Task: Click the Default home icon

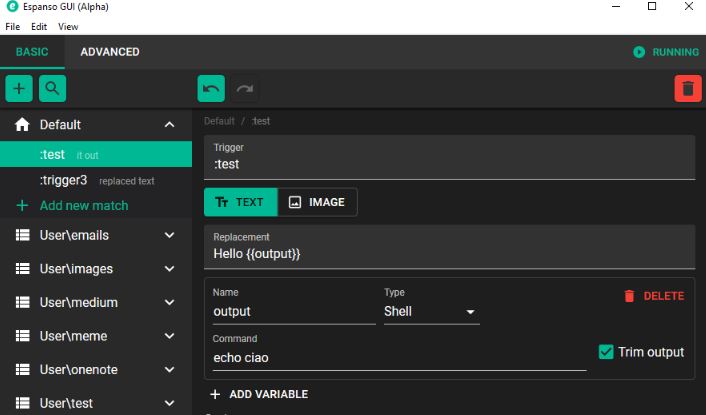Action: tap(22, 125)
